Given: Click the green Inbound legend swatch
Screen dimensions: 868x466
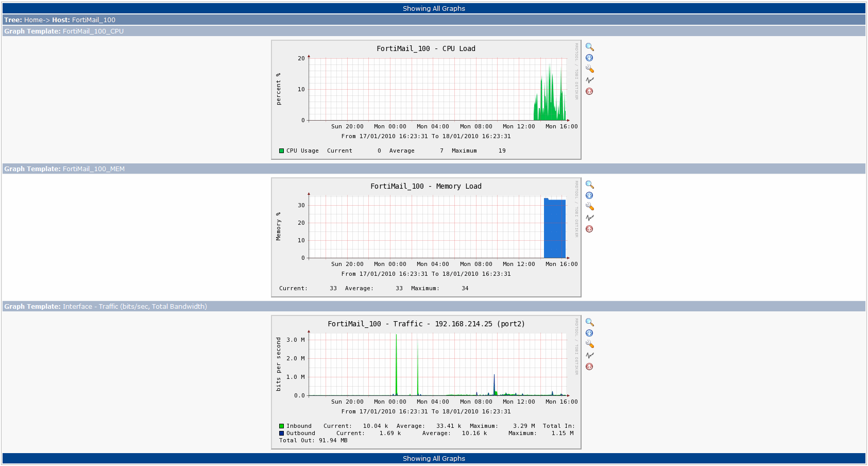Looking at the screenshot, I should (282, 426).
